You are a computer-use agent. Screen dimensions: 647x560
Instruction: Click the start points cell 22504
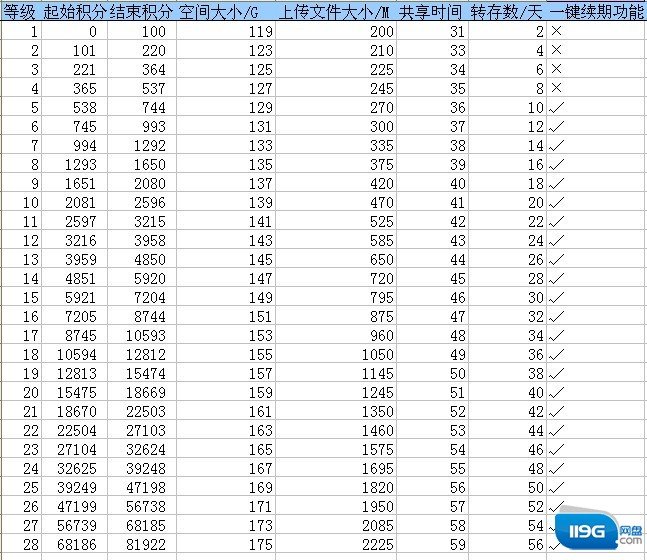tap(77, 430)
